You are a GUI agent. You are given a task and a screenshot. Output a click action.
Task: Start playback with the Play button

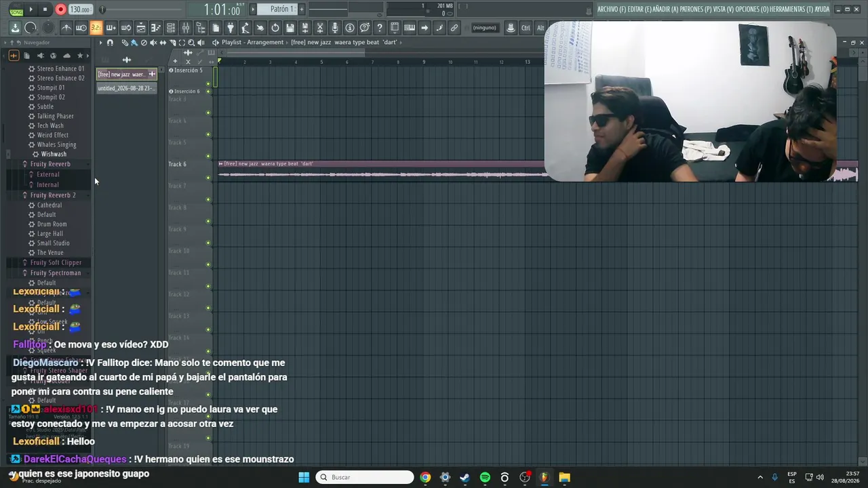coord(31,9)
